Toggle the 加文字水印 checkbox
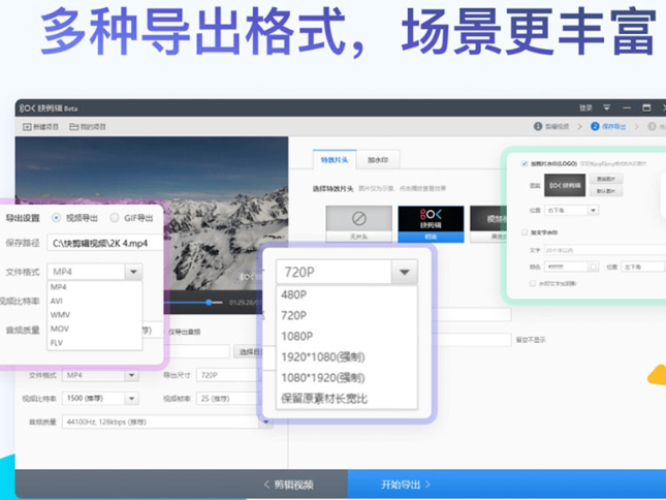The image size is (666, 500). pos(524,232)
